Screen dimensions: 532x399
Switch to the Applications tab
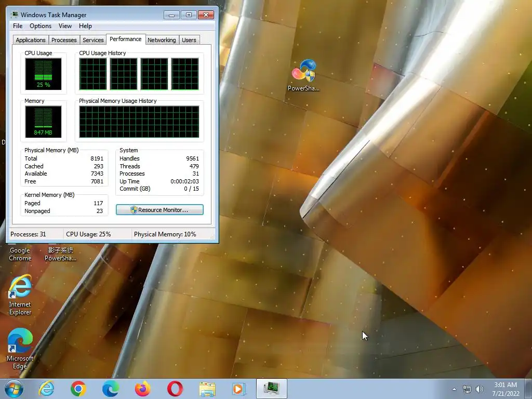(x=31, y=40)
